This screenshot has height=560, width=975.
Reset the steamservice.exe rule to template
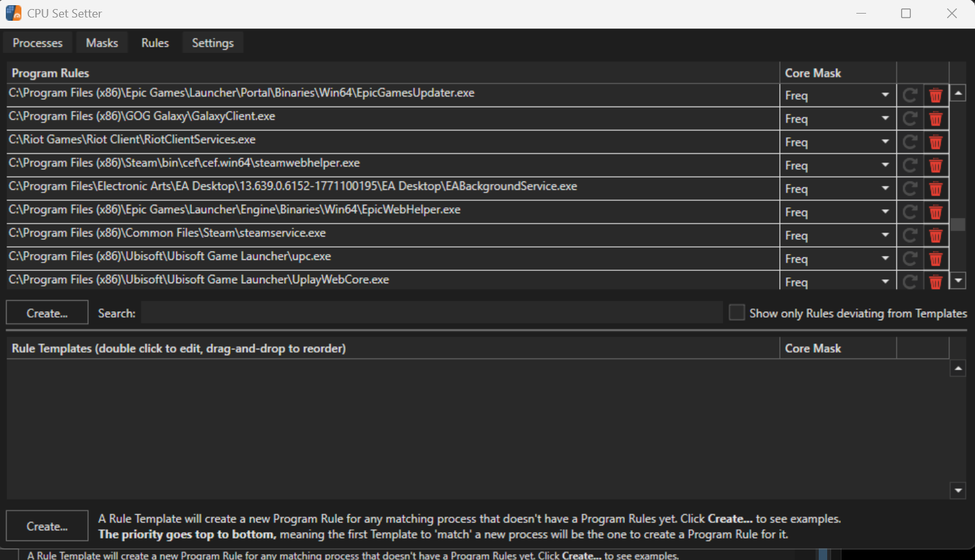910,235
